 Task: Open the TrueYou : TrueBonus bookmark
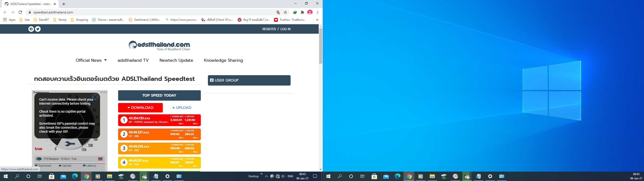290,20
